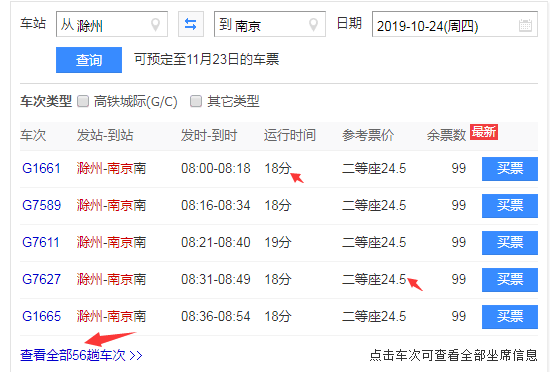Click the 19分 duration in G7611 row
This screenshot has width=557, height=372.
(x=278, y=242)
